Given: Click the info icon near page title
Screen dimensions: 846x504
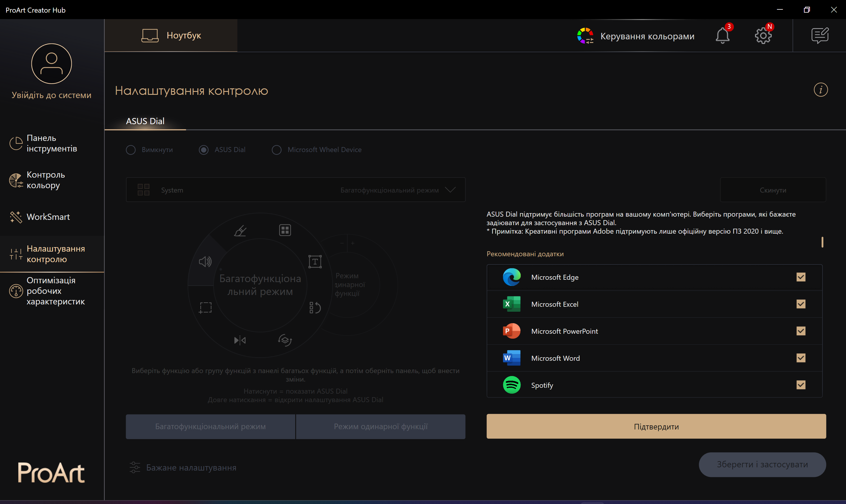Looking at the screenshot, I should (x=820, y=90).
